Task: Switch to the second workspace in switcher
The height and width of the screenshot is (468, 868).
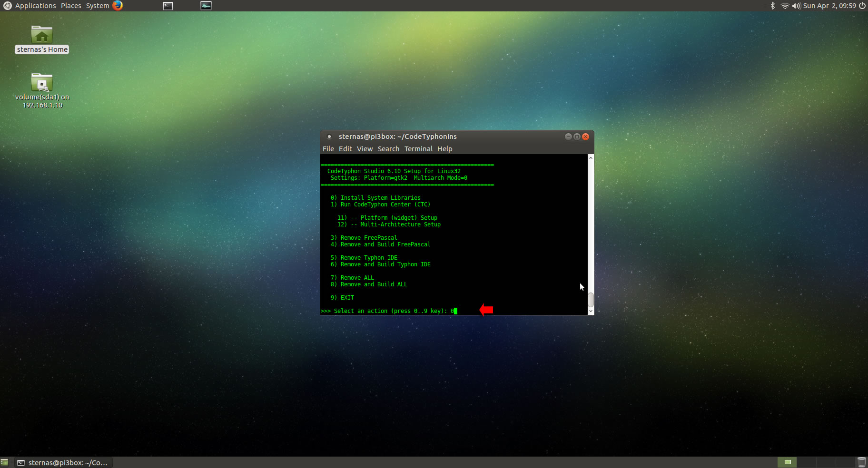Action: (x=806, y=462)
